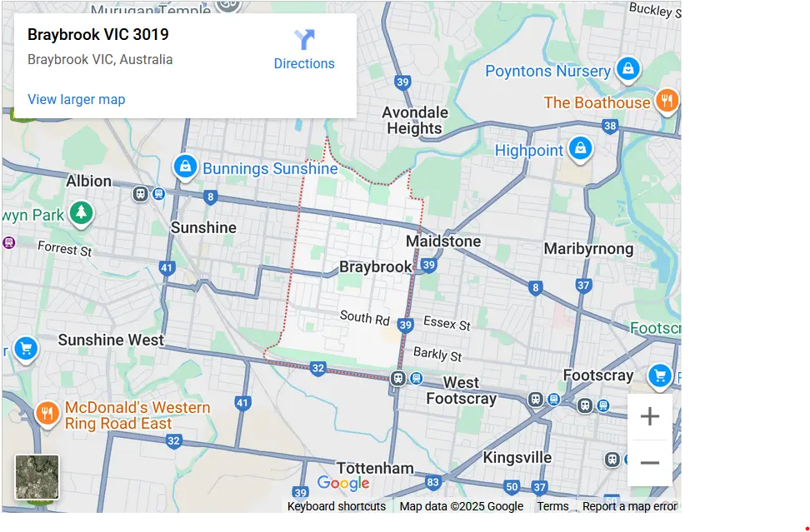Viewport: 810px width, 532px height.
Task: Open the Bunnings Sunshine shopping pin
Action: coord(185,167)
